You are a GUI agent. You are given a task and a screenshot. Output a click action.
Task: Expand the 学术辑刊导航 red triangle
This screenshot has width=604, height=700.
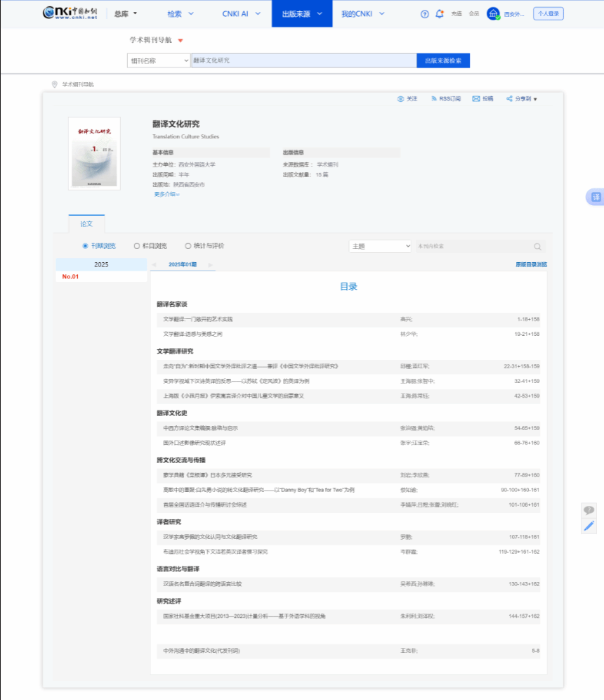click(180, 41)
